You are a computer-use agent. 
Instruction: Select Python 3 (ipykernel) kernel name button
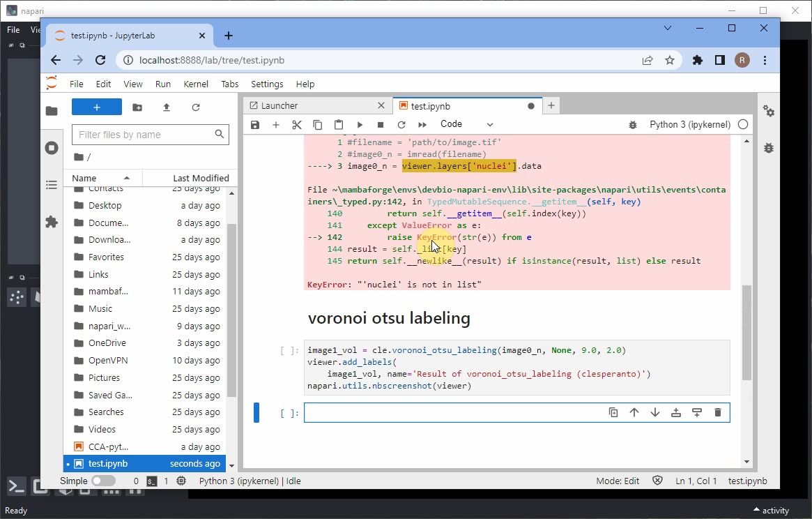(x=690, y=125)
